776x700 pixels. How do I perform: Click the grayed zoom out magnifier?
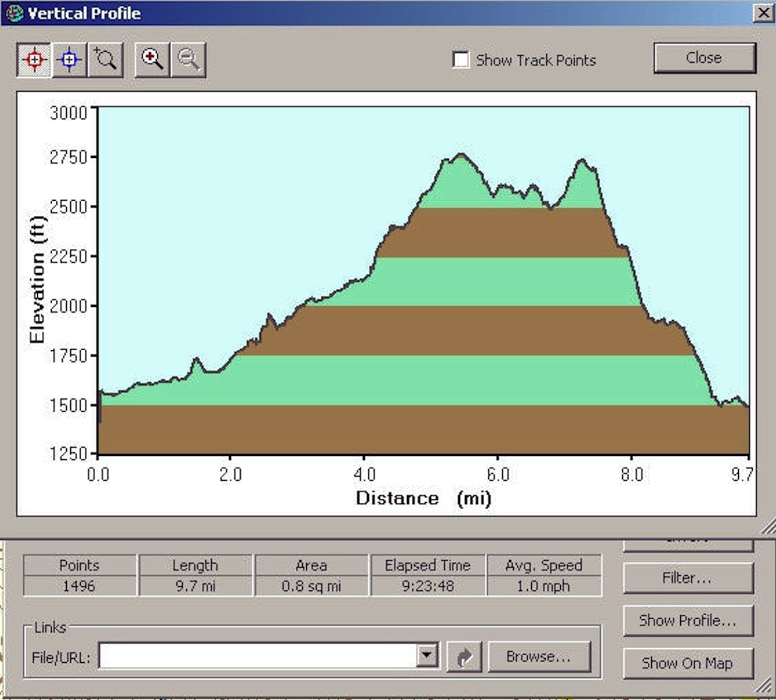pyautogui.click(x=188, y=60)
